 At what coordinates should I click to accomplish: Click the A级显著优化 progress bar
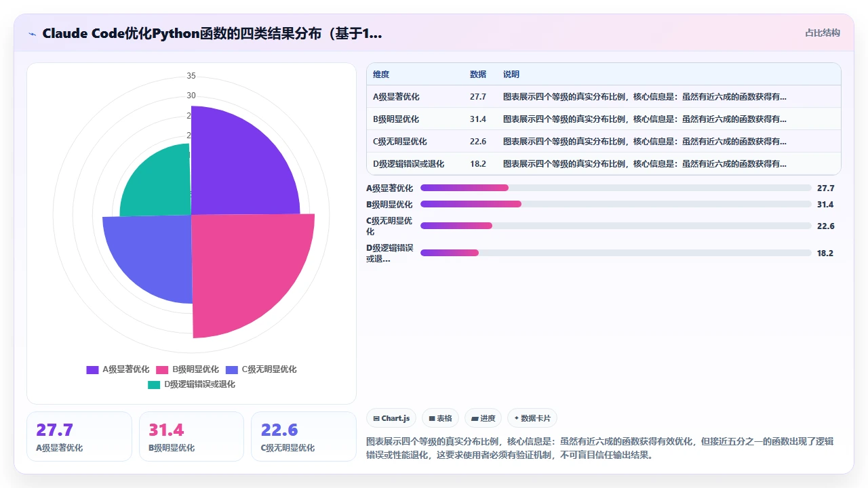pos(616,188)
